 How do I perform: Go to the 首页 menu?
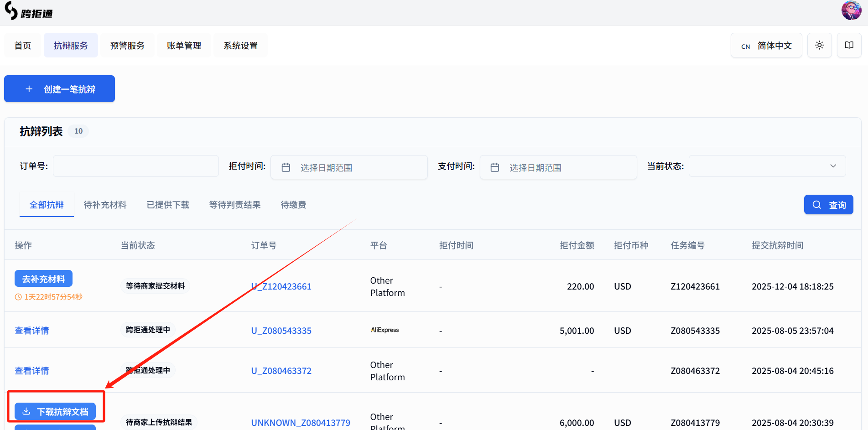coord(23,46)
